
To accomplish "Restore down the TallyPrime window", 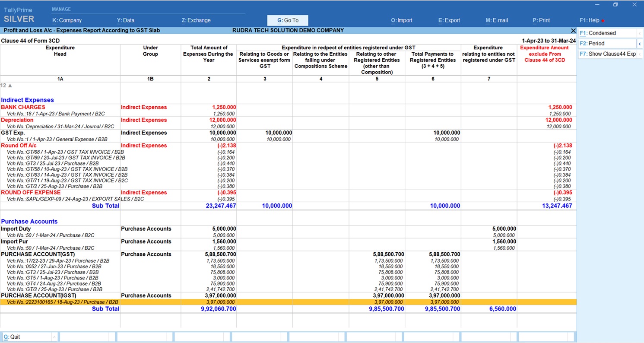I will pos(615,5).
